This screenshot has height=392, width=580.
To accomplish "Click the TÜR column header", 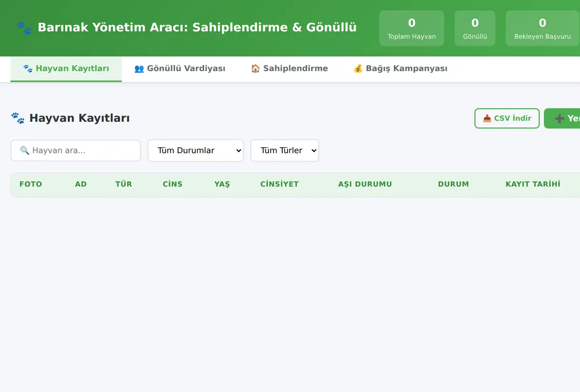I will click(x=124, y=184).
